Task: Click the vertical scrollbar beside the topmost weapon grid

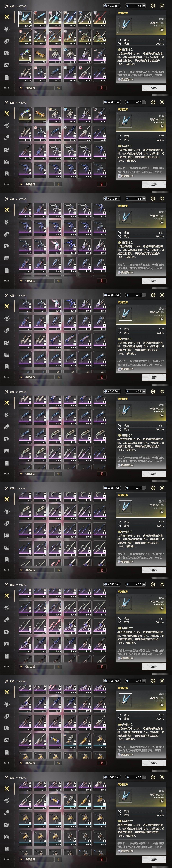Action: click(x=109, y=12)
